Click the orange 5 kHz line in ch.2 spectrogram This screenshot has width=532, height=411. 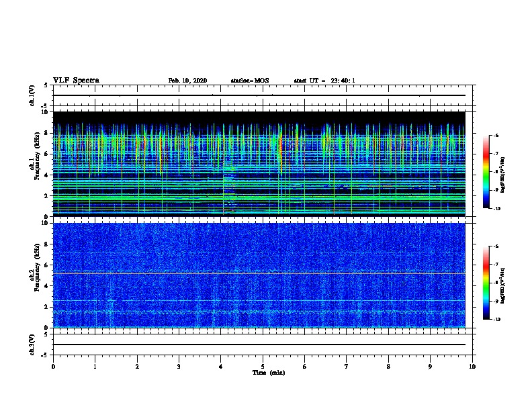(259, 273)
